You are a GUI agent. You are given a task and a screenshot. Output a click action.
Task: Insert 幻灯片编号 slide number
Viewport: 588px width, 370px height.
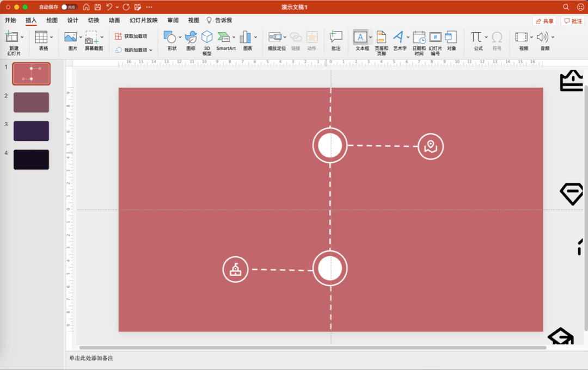pos(435,38)
